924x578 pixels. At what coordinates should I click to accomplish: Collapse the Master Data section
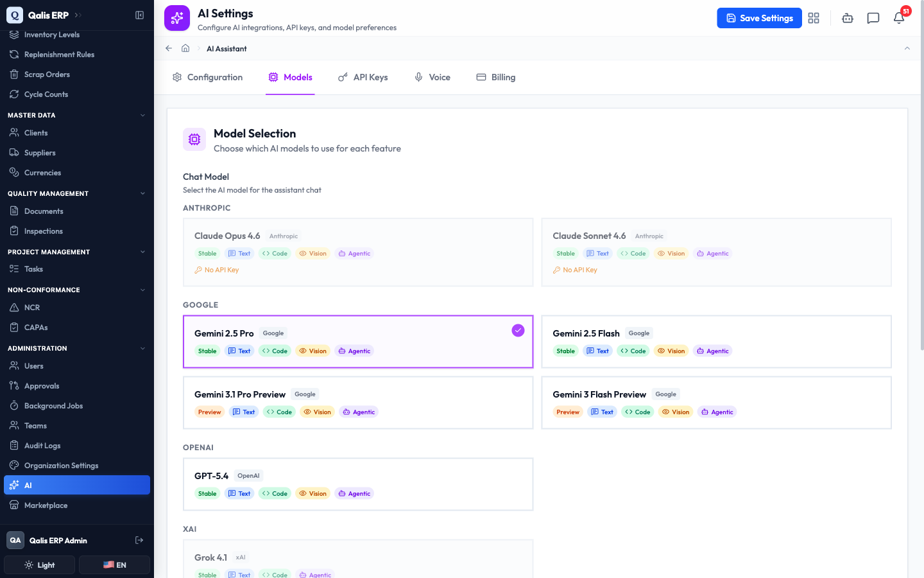tap(142, 116)
